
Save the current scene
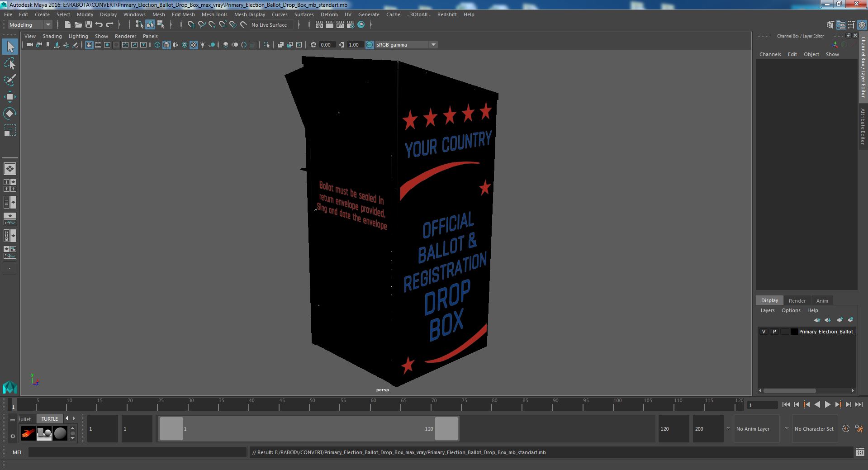click(89, 25)
